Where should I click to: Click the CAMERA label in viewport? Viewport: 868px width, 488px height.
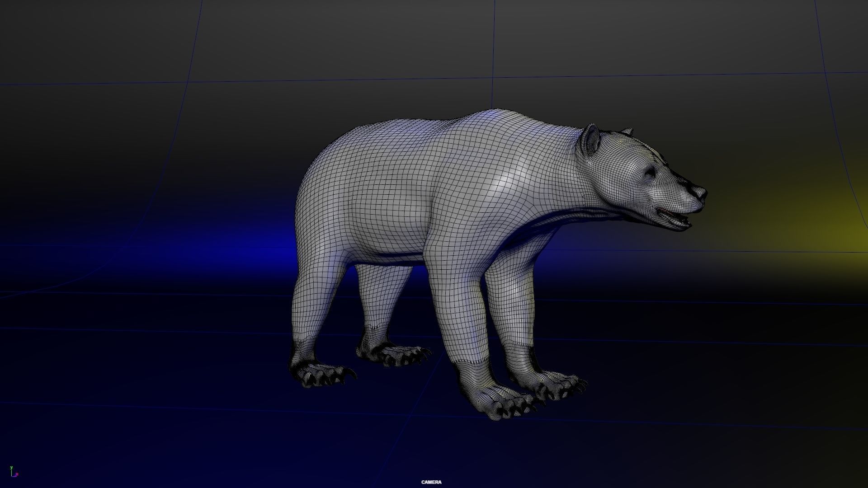pyautogui.click(x=431, y=482)
